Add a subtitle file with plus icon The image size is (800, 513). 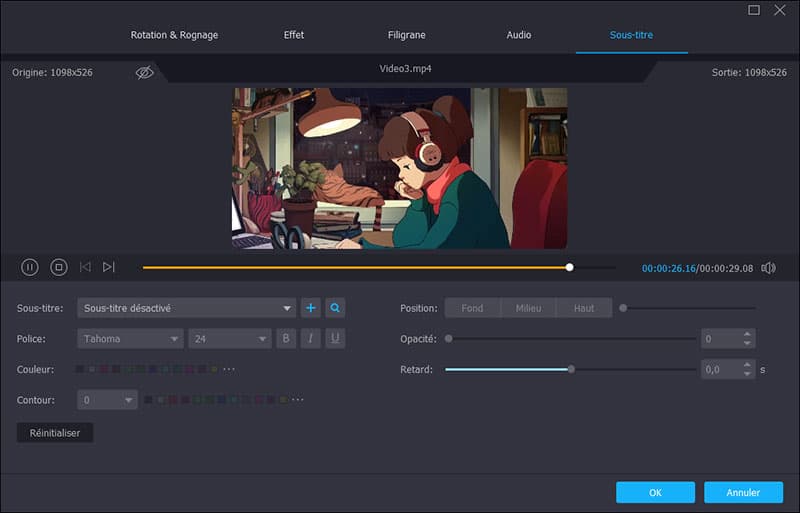pos(311,308)
